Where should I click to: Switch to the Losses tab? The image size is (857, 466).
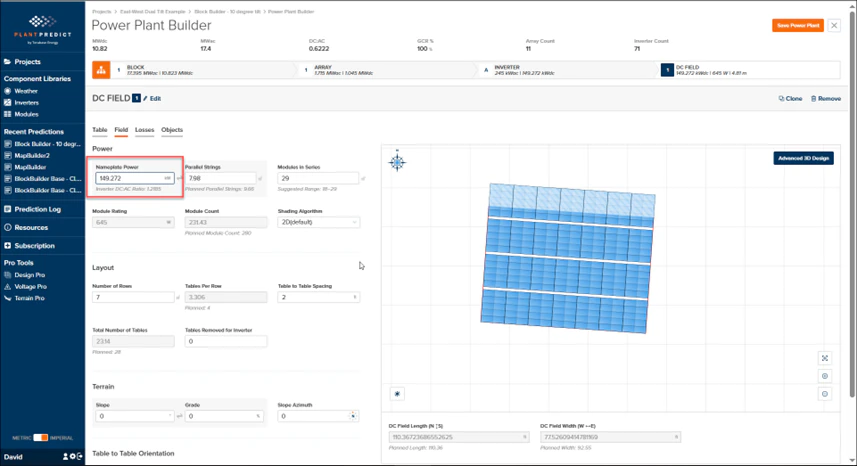144,130
